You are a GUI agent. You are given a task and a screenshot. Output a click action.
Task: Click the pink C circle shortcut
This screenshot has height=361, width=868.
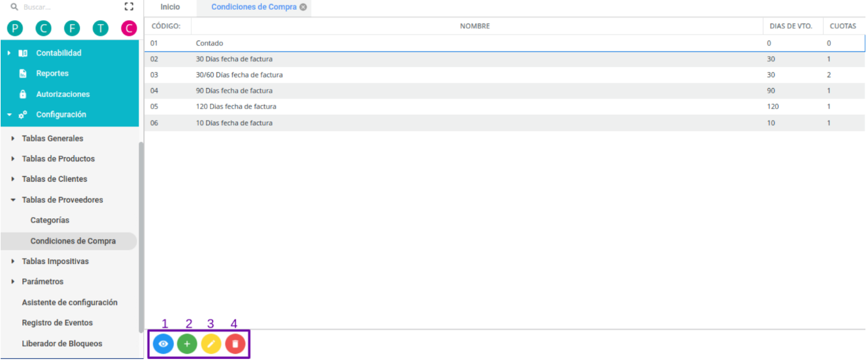coord(129,28)
